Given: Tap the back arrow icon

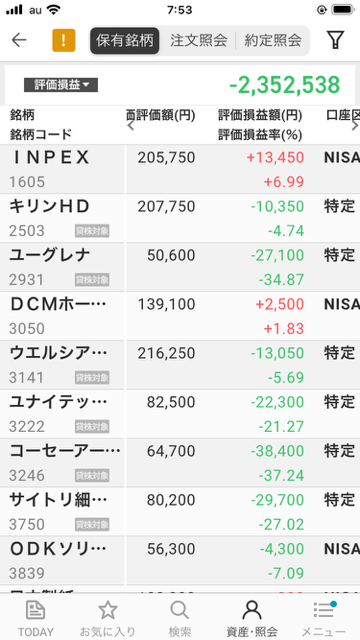Looking at the screenshot, I should click(x=19, y=40).
